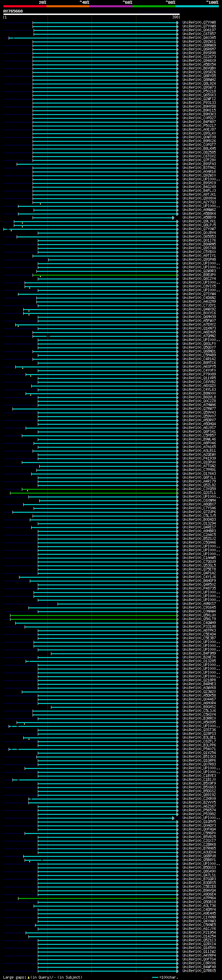Select the UniRef100_P54071 label
Viewport: 222px width, 980px height.
coord(199,749)
